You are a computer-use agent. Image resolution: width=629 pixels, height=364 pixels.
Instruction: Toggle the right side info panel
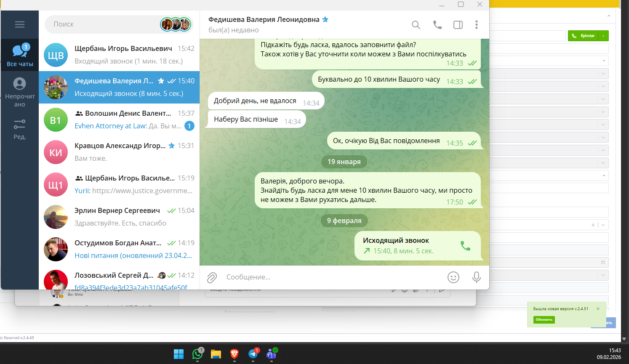point(458,25)
